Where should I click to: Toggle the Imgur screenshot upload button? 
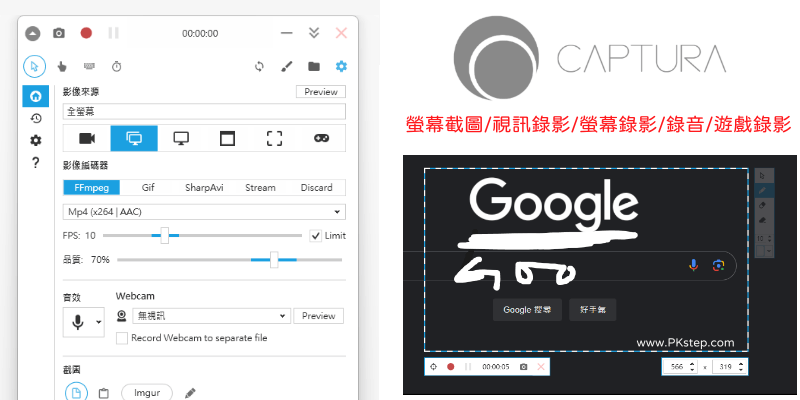(x=147, y=393)
